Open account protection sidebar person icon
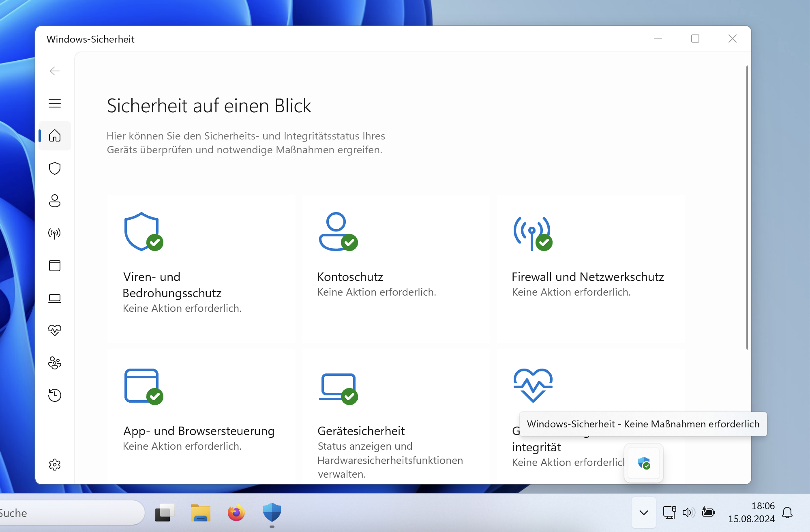The height and width of the screenshot is (532, 810). pyautogui.click(x=55, y=201)
